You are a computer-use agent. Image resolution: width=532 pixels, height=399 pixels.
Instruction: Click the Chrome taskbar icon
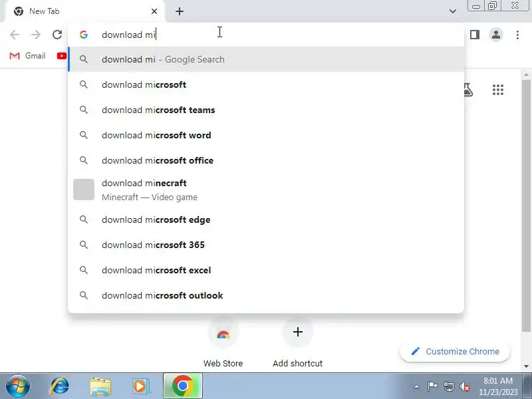pos(182,386)
